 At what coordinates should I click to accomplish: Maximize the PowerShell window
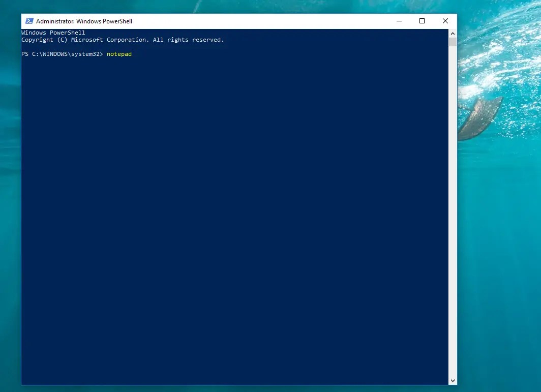[422, 21]
